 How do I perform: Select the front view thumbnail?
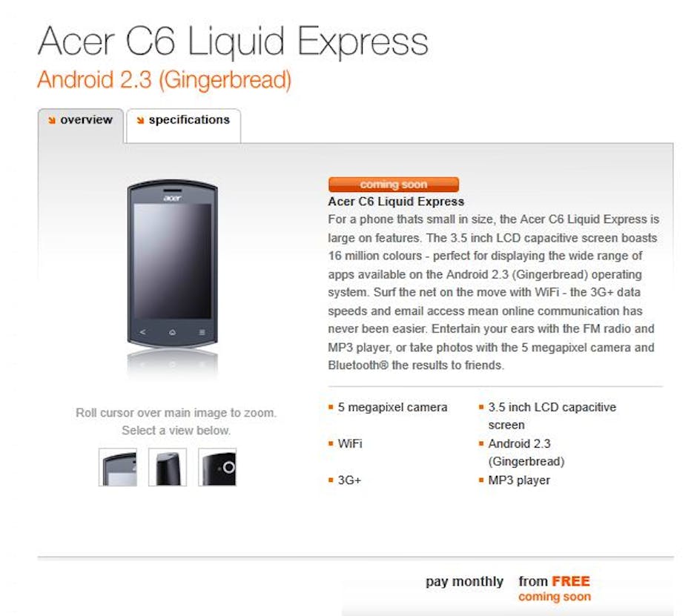118,467
